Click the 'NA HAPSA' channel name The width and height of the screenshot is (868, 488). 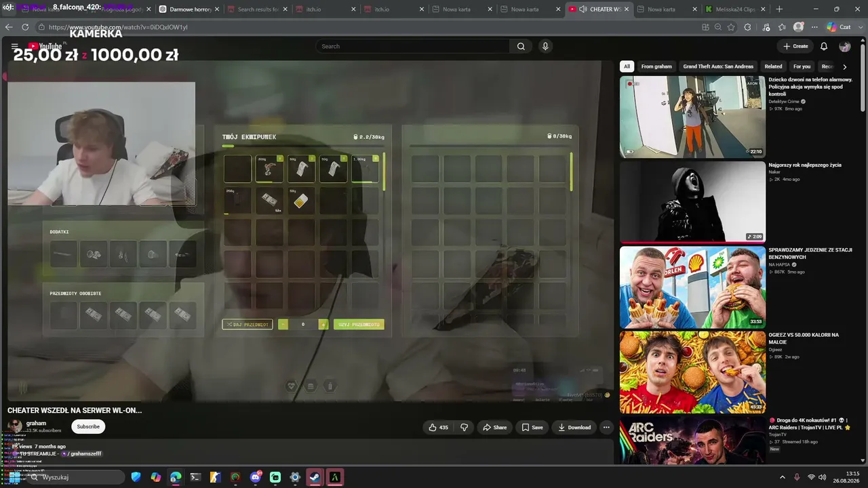pos(781,264)
